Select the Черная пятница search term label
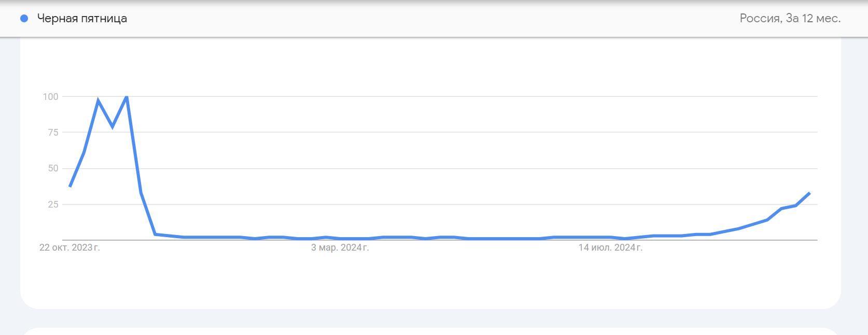 pyautogui.click(x=82, y=19)
